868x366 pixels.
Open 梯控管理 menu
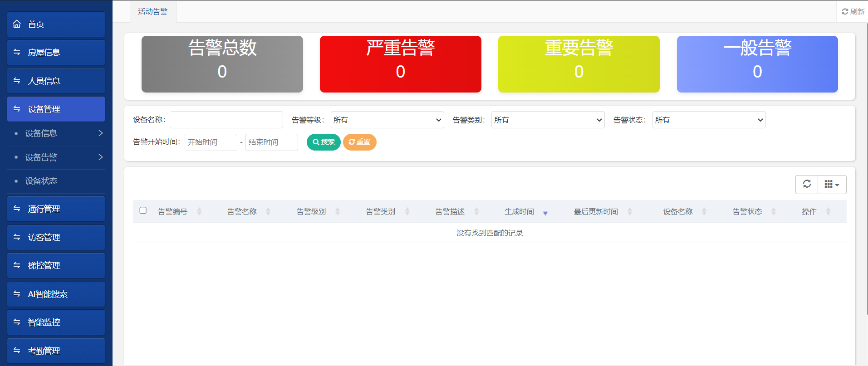56,265
